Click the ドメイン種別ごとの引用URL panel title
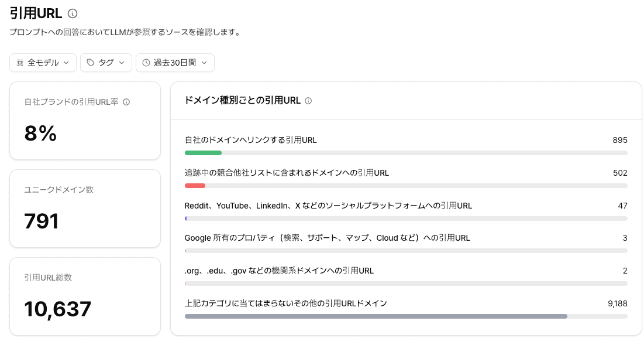644x345 pixels. 243,100
